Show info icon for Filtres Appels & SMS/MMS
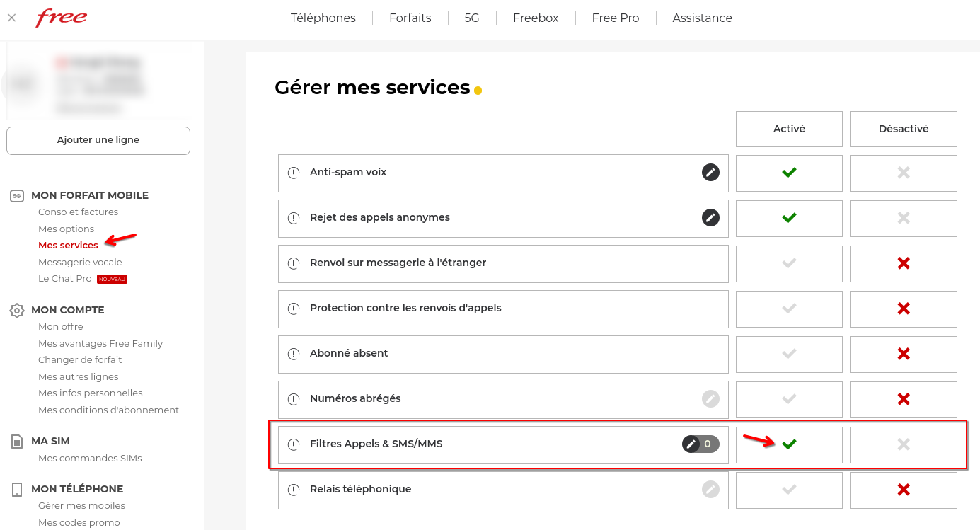Image resolution: width=980 pixels, height=530 pixels. pos(294,444)
